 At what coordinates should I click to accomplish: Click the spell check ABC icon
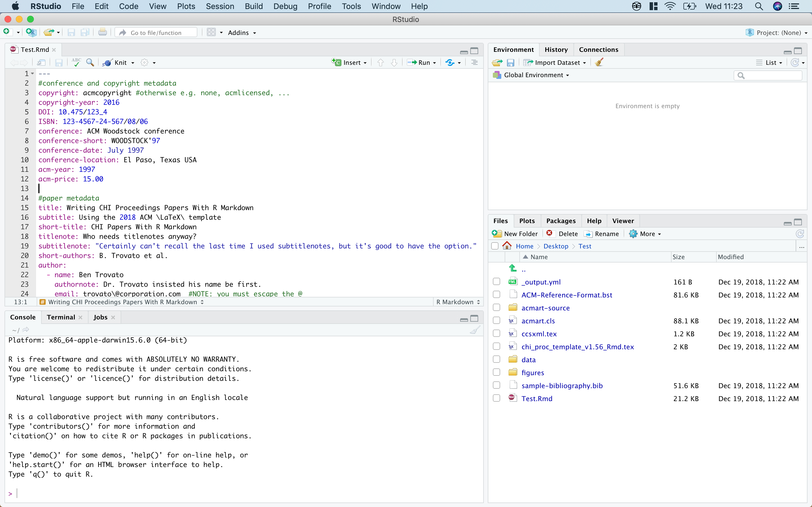pos(76,62)
